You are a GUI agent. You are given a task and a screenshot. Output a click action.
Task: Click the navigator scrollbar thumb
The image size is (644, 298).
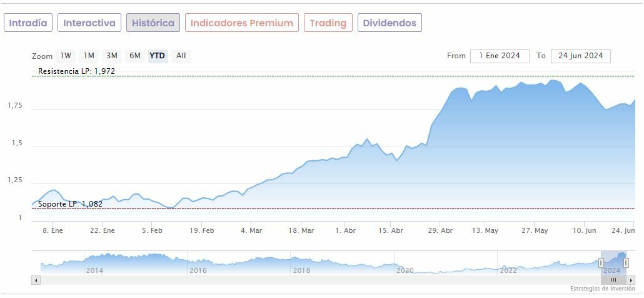click(x=613, y=280)
